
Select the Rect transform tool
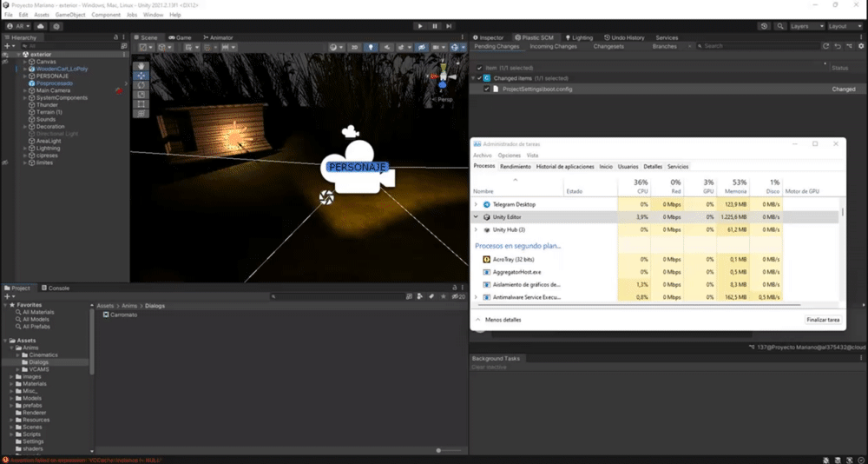click(x=142, y=104)
